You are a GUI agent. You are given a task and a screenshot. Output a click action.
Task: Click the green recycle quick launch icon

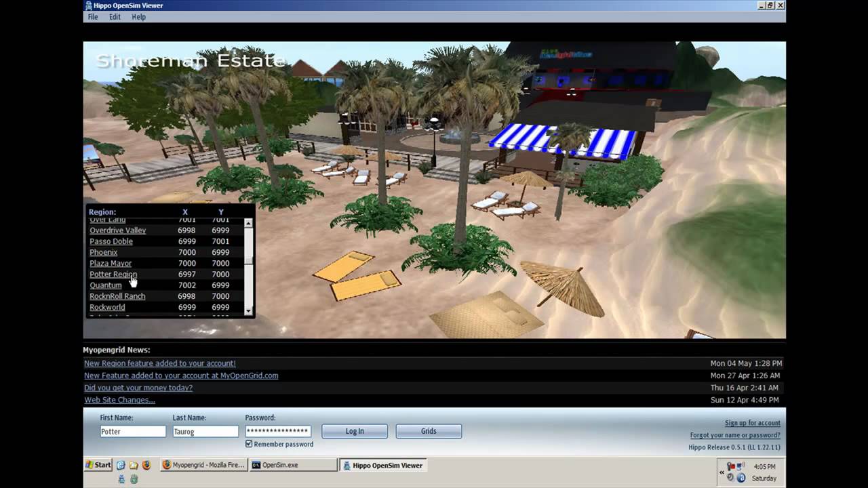click(x=134, y=479)
